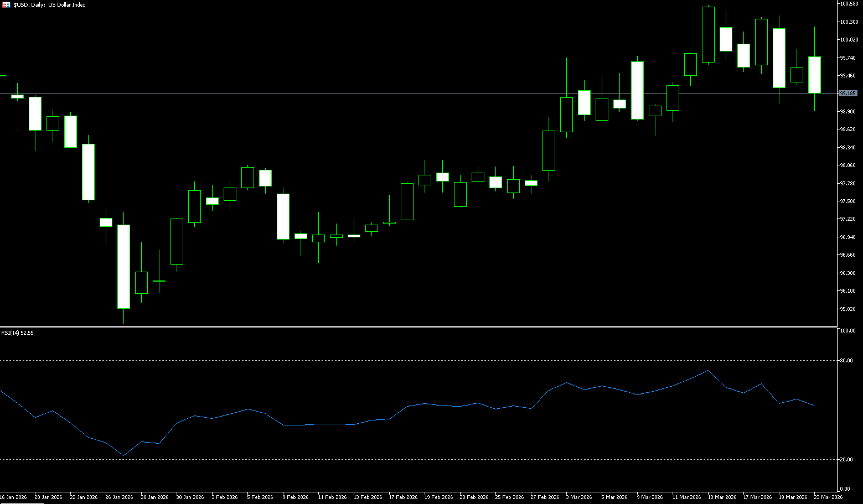Viewport: 863px width, 504px height.
Task: Select the last candlestick on the right
Action: click(814, 75)
